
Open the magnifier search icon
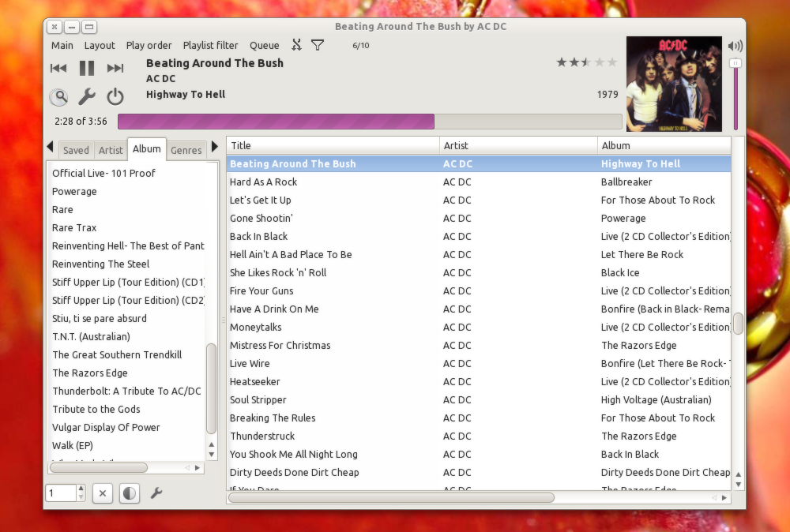pos(59,96)
